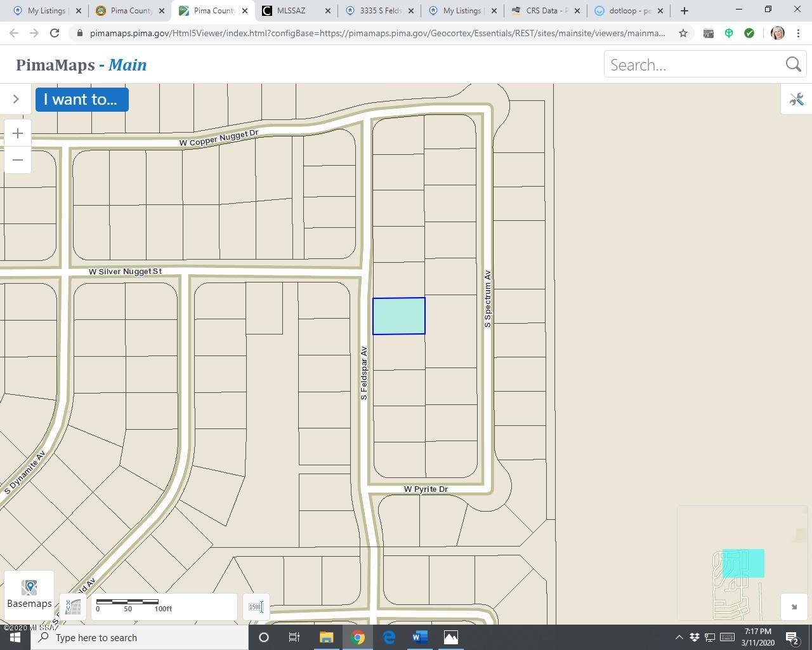This screenshot has width=812, height=650.
Task: Open the Basemaps selector
Action: (x=29, y=594)
